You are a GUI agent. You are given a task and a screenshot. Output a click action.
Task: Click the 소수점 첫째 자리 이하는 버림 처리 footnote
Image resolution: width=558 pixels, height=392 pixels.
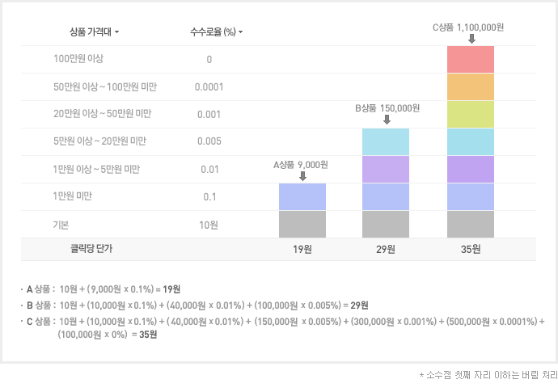(x=488, y=375)
